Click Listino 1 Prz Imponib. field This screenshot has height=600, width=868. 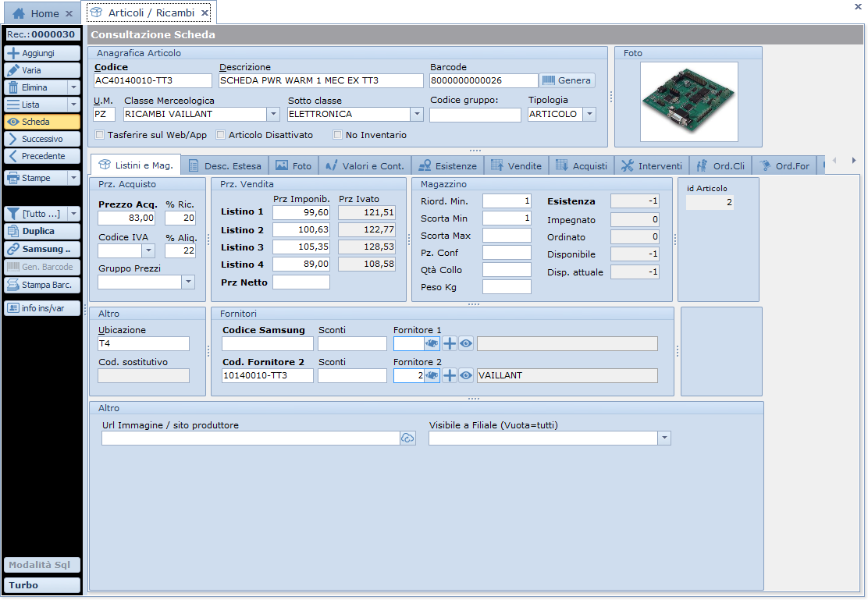(x=301, y=212)
